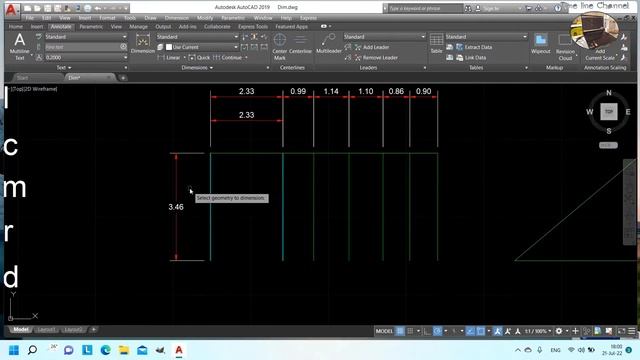
Task: Insert a Center Mark
Action: click(280, 47)
